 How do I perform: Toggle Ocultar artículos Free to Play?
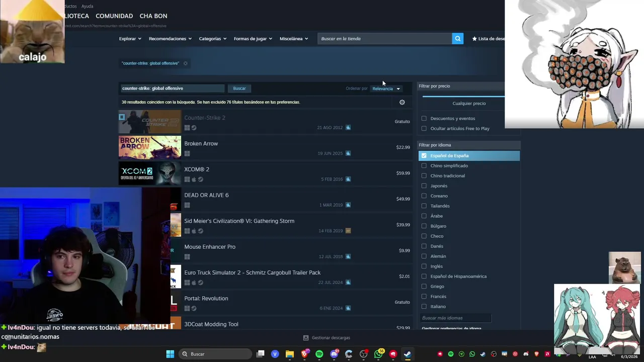(424, 129)
